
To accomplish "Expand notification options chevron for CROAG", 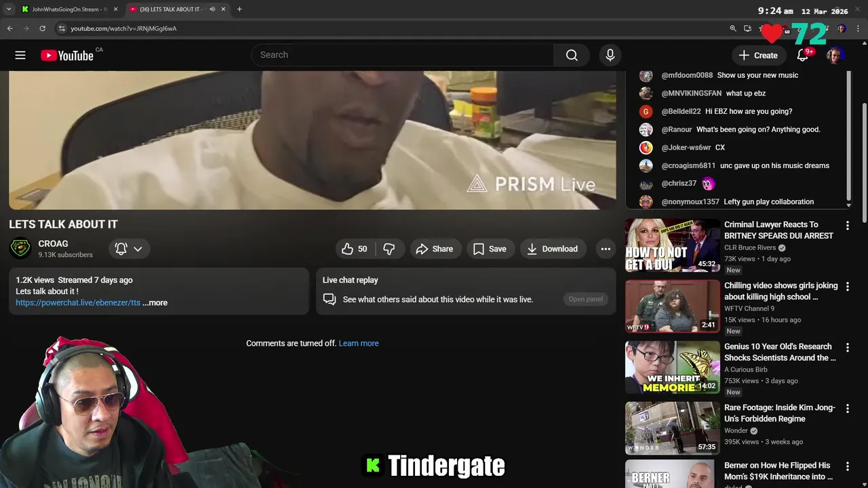I will click(138, 249).
